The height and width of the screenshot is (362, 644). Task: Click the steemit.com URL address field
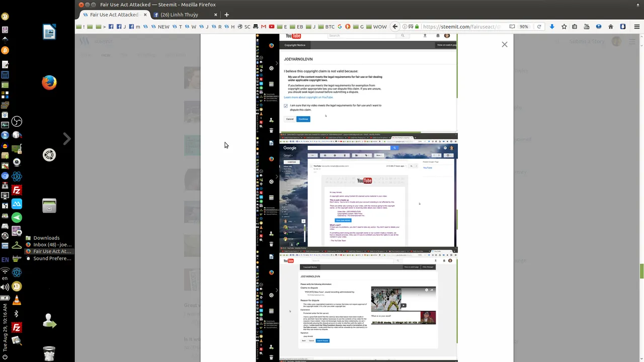coord(460,27)
